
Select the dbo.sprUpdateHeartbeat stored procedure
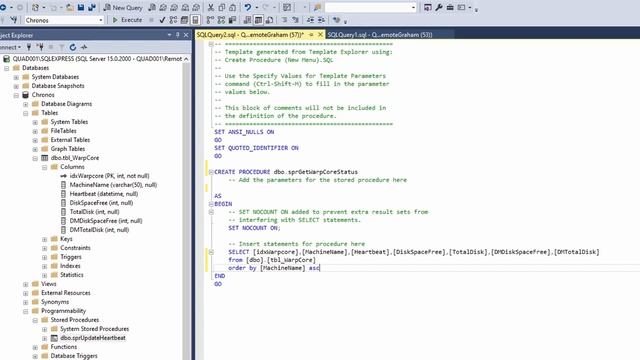[x=93, y=338]
